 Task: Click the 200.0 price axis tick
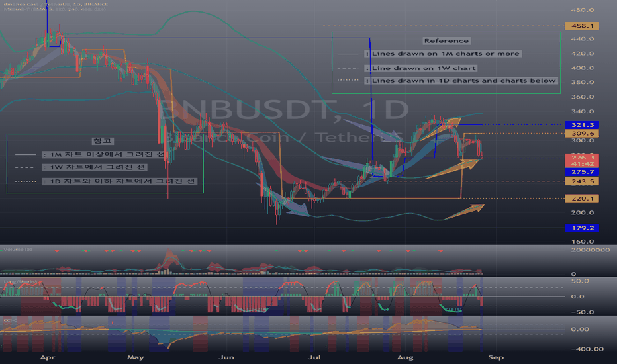[583, 213]
